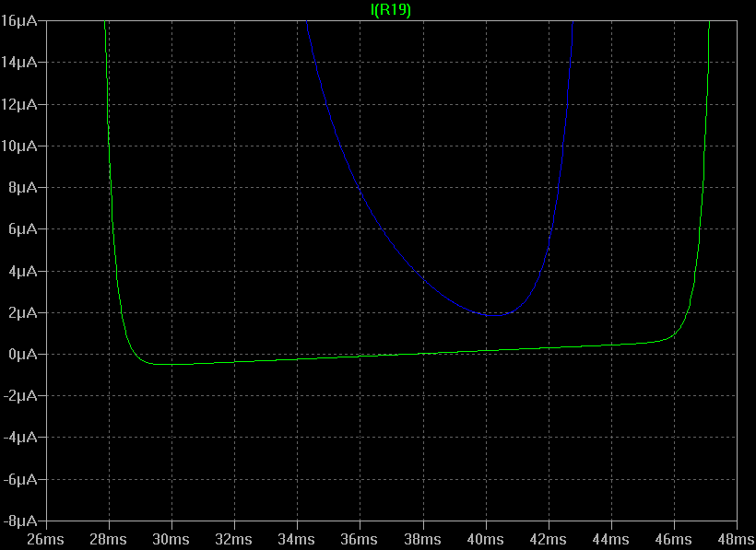Click the 6µA axis label

pos(23,228)
